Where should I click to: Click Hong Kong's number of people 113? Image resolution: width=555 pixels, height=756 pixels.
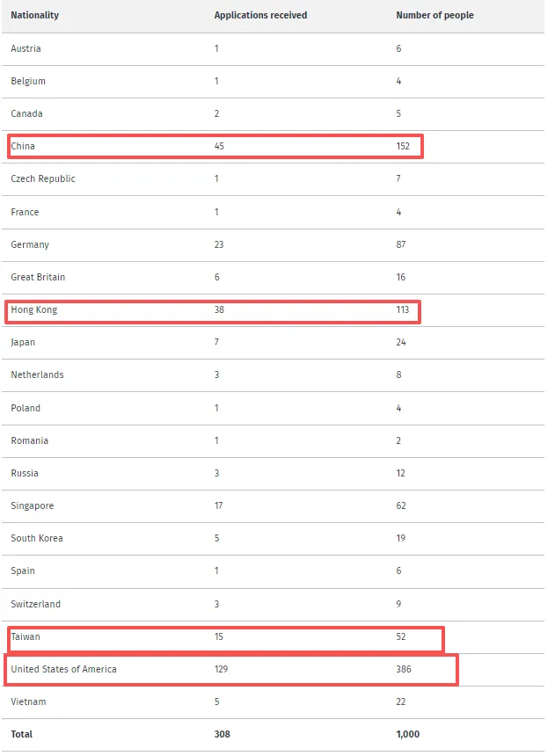pos(405,310)
